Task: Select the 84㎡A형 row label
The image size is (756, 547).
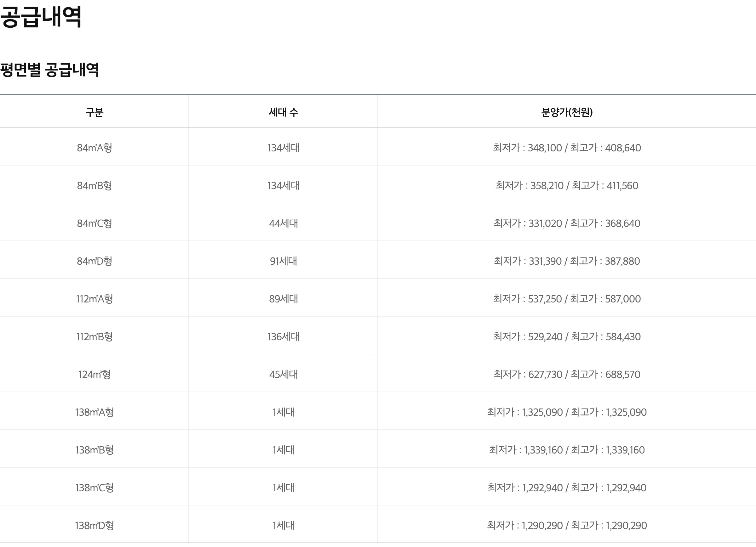Action: [94, 148]
